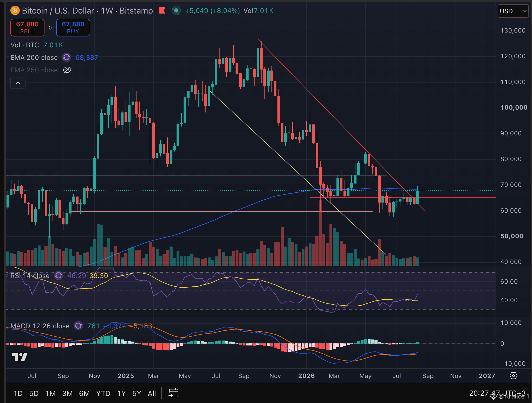This screenshot has height=403, width=532.
Task: Click the red flag icon beside Bitstamp
Action: click(x=162, y=11)
